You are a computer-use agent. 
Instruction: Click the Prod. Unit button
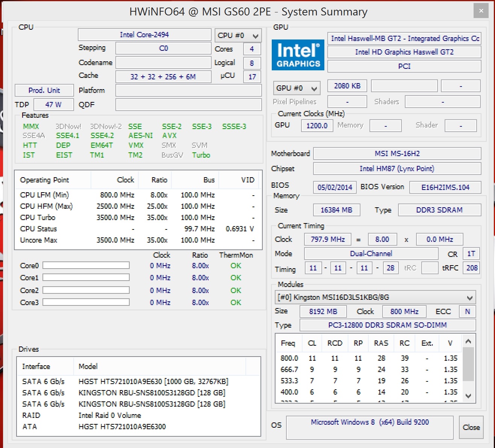(44, 90)
